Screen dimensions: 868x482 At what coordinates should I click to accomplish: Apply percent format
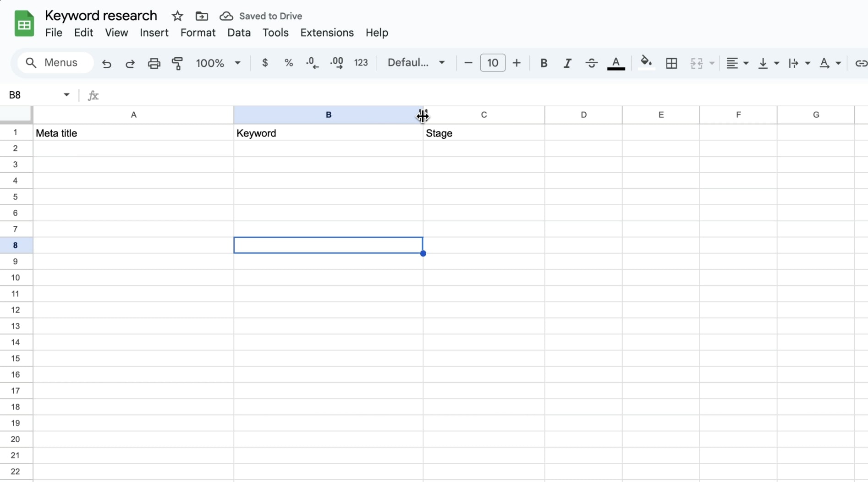coord(289,63)
